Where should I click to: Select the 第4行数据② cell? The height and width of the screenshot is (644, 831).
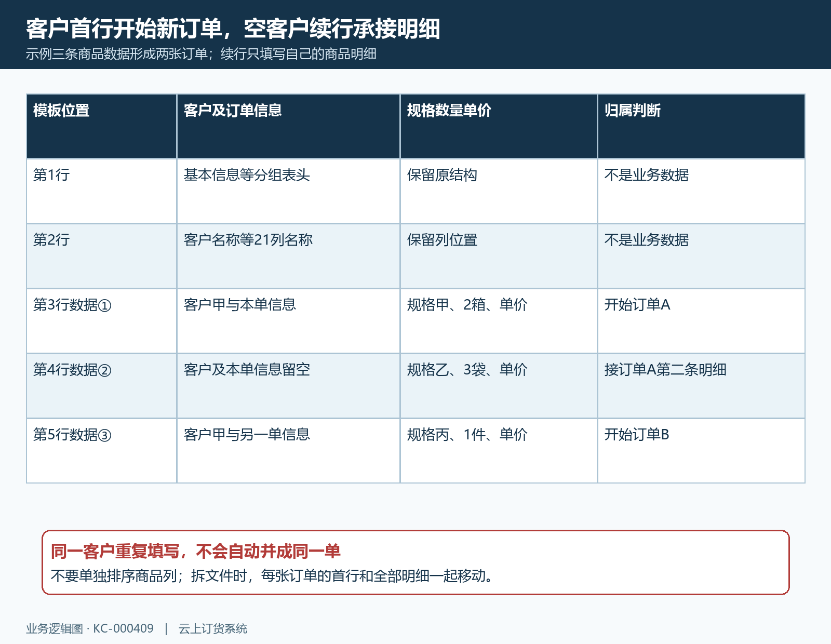(x=102, y=386)
